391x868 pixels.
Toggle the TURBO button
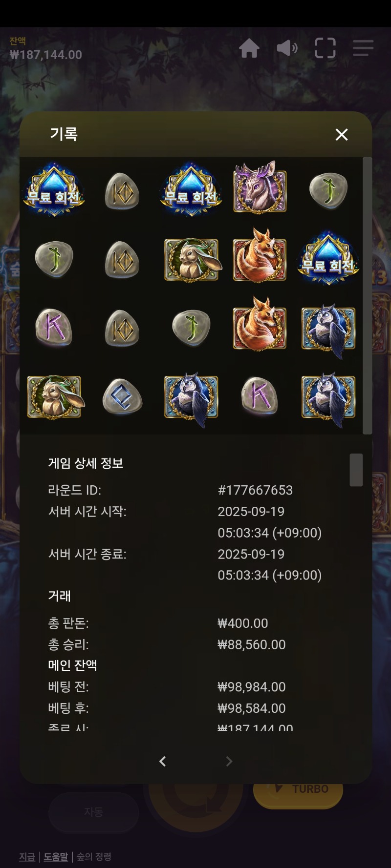(x=298, y=793)
